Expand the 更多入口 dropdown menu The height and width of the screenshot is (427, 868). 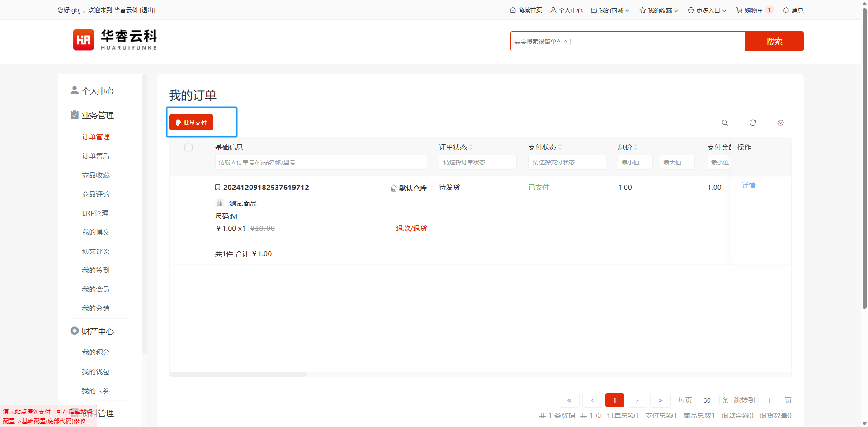[707, 10]
